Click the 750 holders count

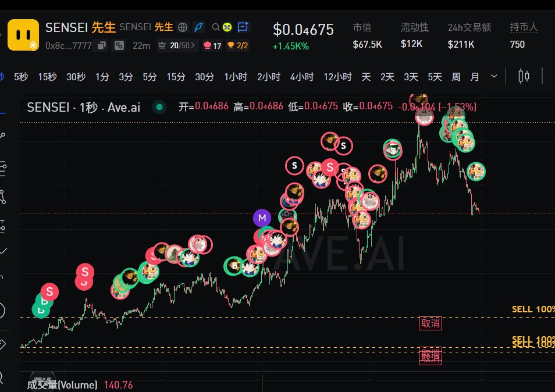[517, 44]
